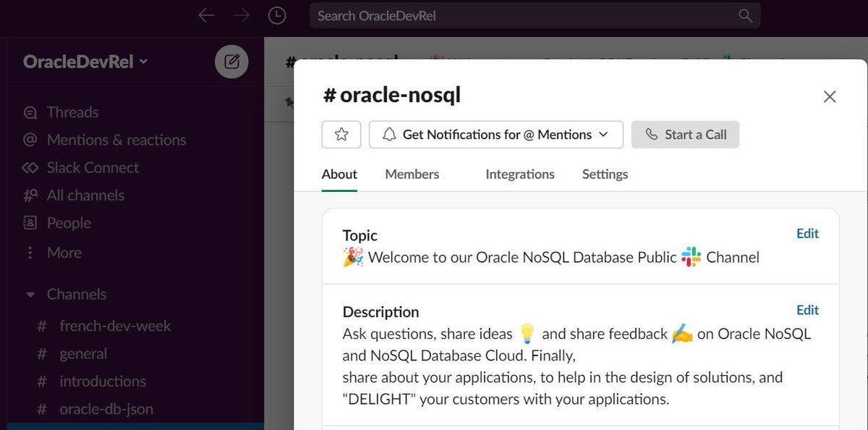This screenshot has width=868, height=430.
Task: Collapse the Channels section
Action: pos(30,295)
